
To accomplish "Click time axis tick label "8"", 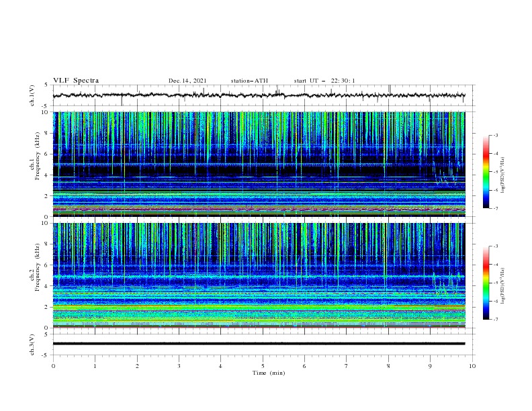I will point(388,366).
